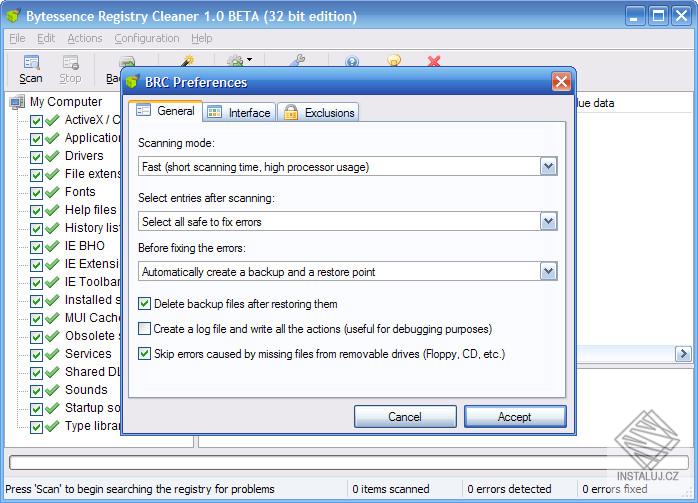Viewport: 698px width, 503px height.
Task: Open the Help menu
Action: [x=202, y=38]
